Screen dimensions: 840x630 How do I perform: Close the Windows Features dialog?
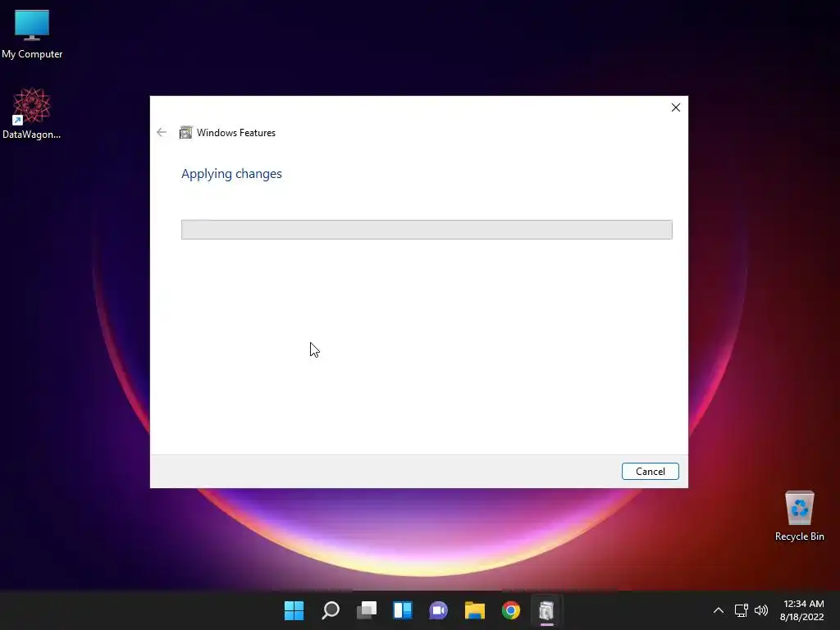[x=676, y=107]
